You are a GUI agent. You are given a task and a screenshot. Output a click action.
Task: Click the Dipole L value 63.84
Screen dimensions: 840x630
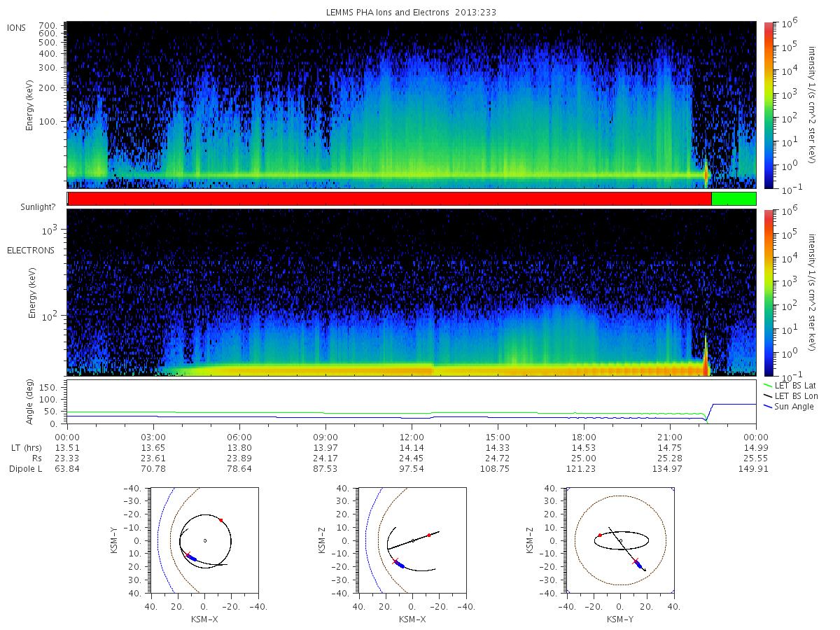coord(67,468)
